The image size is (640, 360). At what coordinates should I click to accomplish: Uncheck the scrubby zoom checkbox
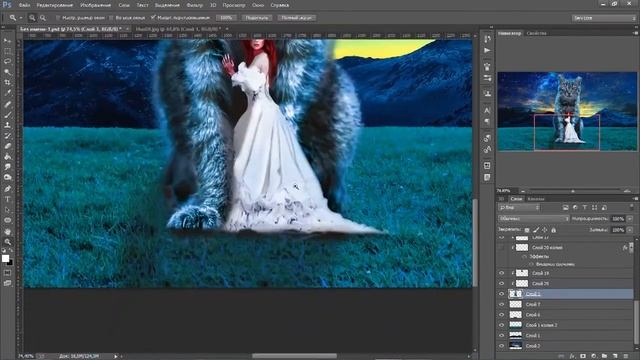pos(153,18)
